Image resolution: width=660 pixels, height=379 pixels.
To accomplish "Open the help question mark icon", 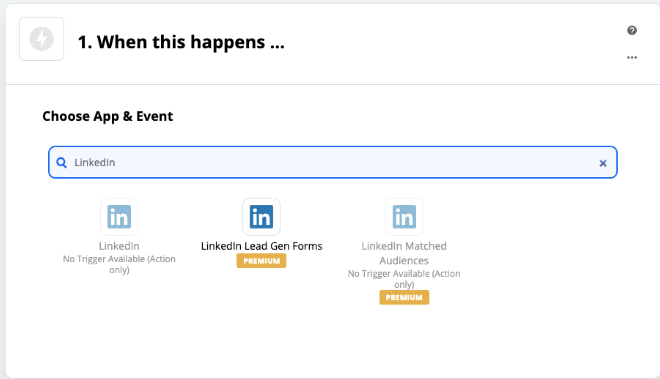I will 632,30.
